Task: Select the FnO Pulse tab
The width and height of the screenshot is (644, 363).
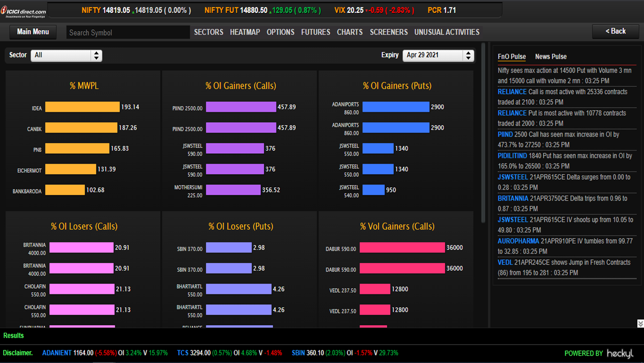Action: (511, 56)
